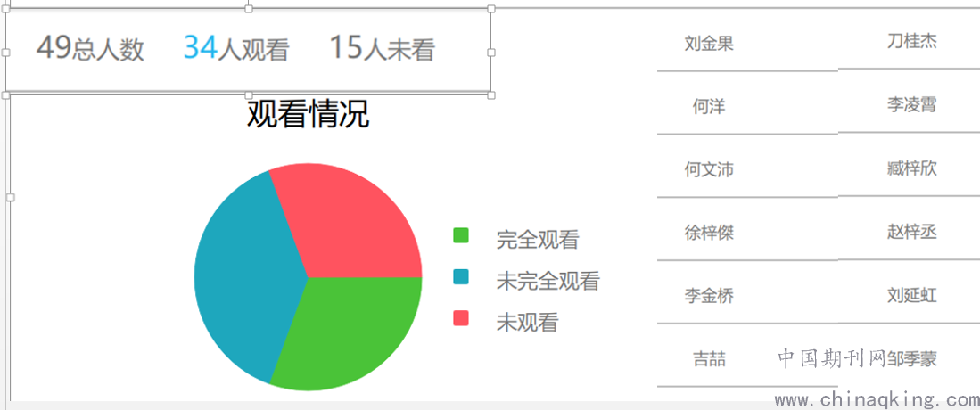Open 李金桥 list entry

pyautogui.click(x=709, y=296)
